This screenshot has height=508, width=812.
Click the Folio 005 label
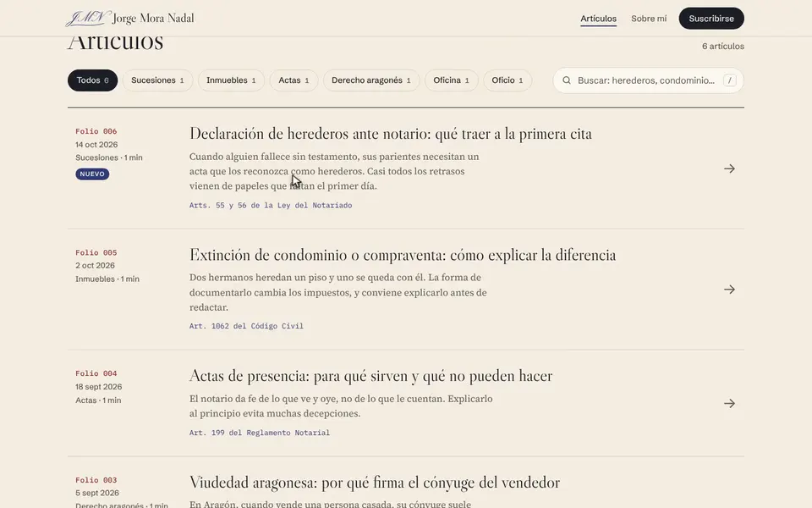click(x=96, y=253)
